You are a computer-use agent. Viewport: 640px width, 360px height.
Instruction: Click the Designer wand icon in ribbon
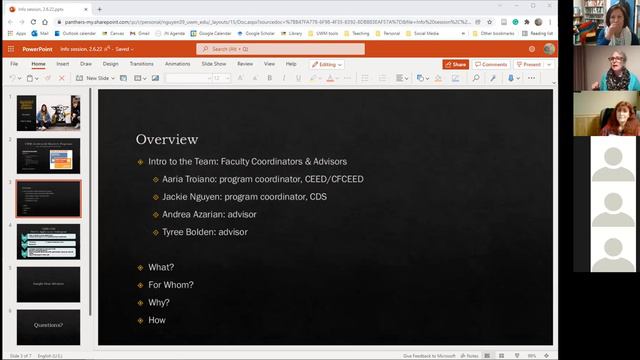493,78
